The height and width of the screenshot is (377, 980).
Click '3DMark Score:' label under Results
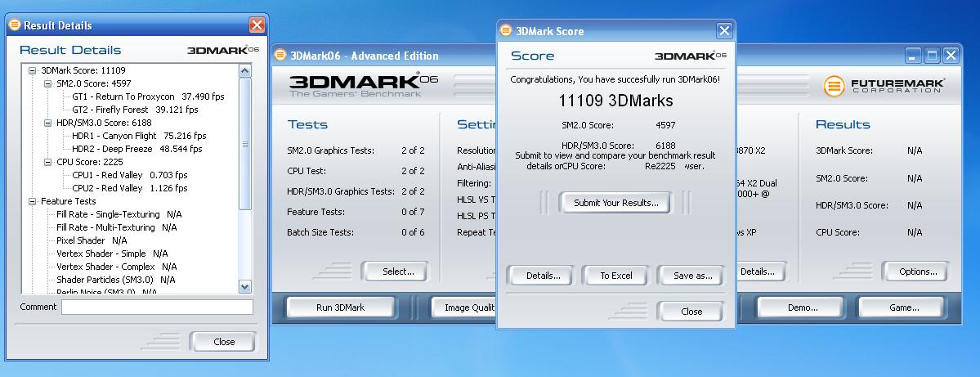(x=844, y=150)
